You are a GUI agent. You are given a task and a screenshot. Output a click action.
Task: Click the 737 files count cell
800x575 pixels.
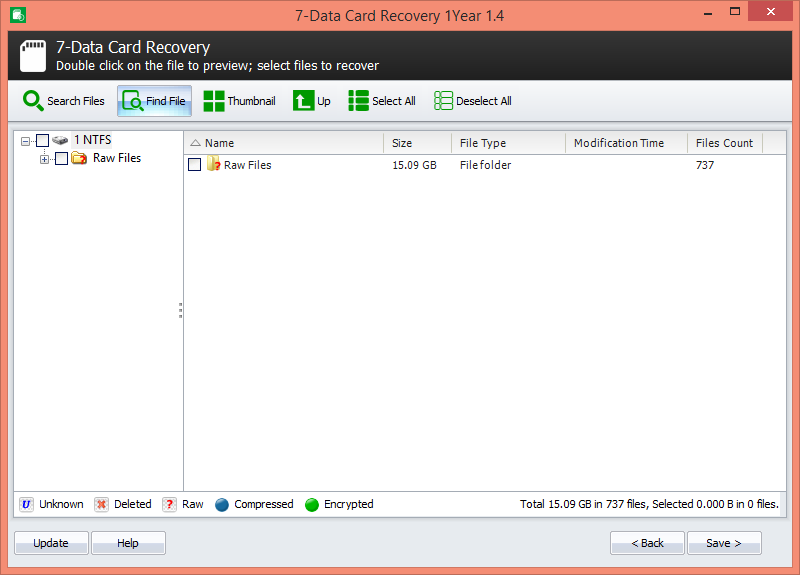(705, 165)
